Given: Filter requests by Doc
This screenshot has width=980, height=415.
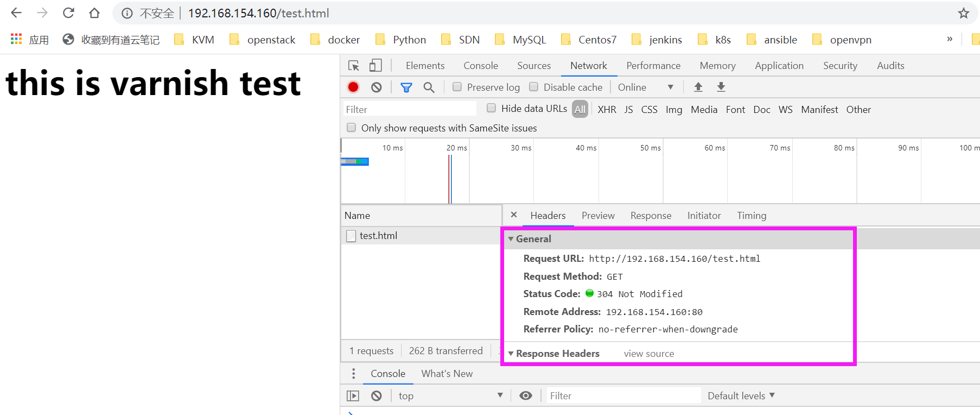Looking at the screenshot, I should pos(762,110).
